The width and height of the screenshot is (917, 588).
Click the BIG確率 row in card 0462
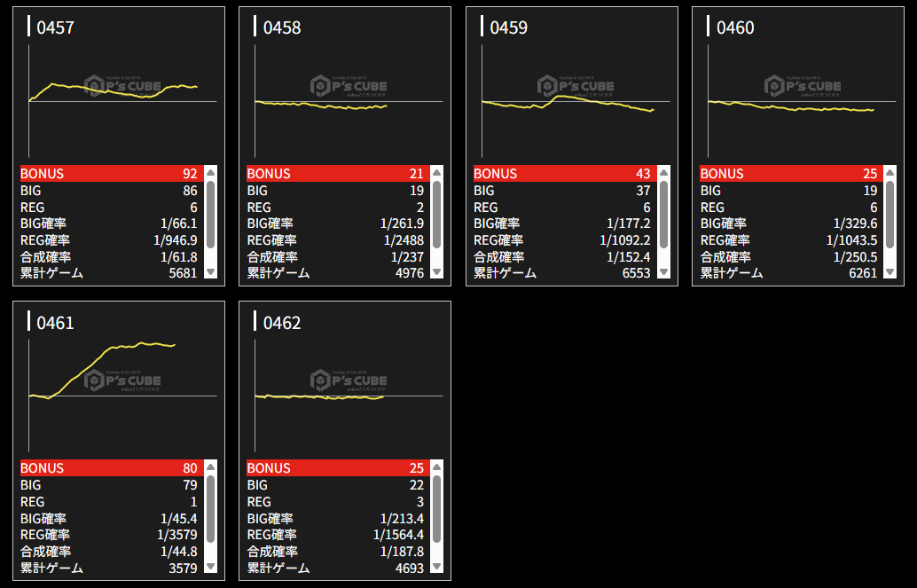coord(335,519)
